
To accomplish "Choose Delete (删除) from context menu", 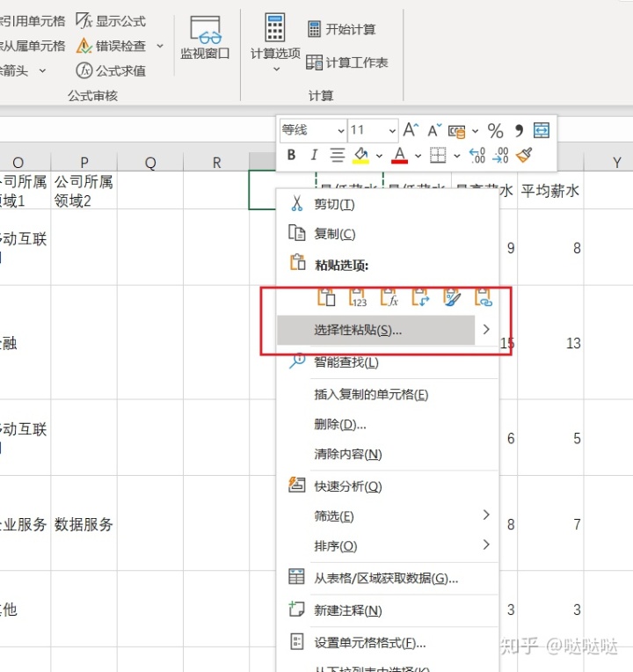I will click(x=388, y=424).
